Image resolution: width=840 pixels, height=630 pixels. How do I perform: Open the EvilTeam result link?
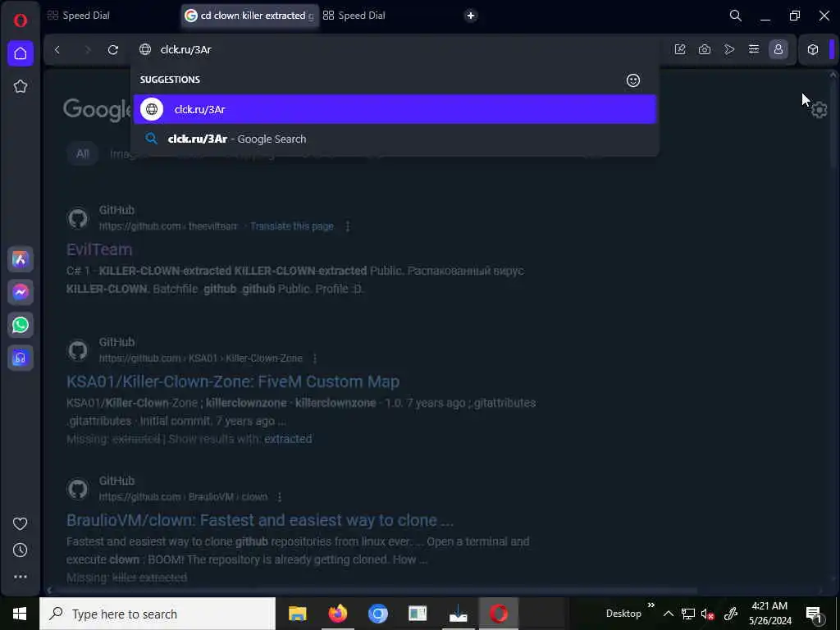99,249
